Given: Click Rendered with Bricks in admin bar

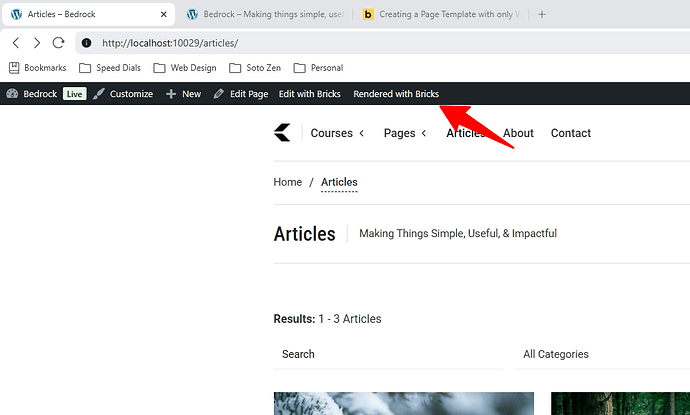Looking at the screenshot, I should click(396, 94).
